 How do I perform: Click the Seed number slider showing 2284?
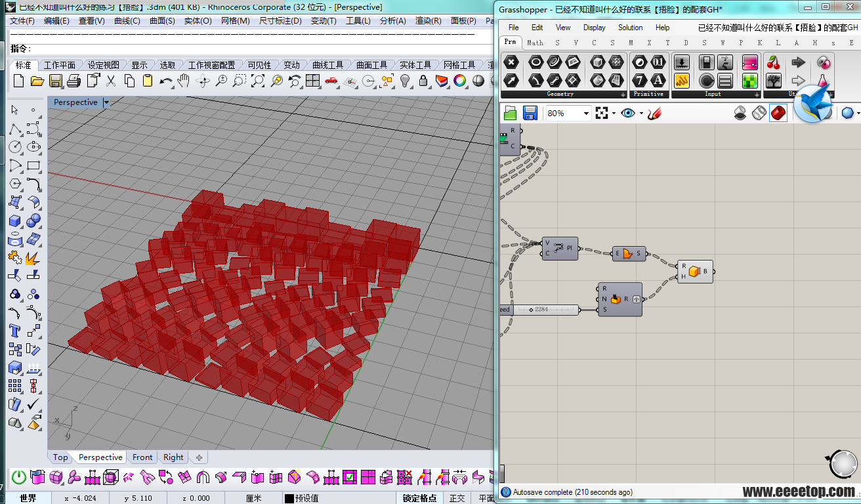click(x=540, y=310)
